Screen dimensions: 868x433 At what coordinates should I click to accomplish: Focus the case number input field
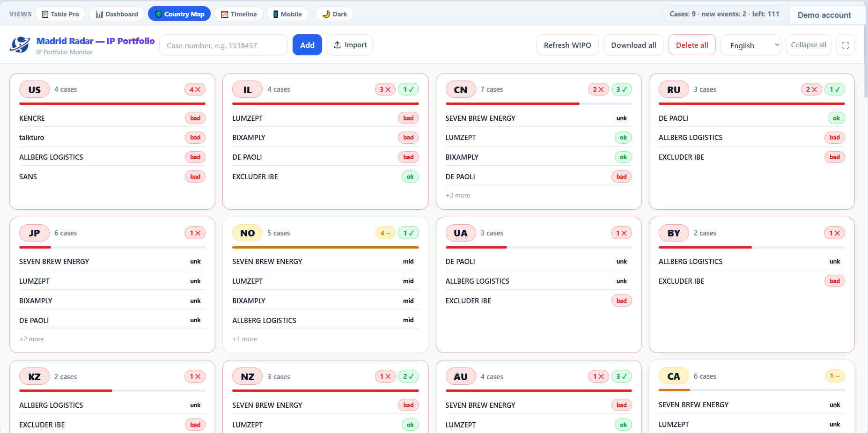pos(223,45)
